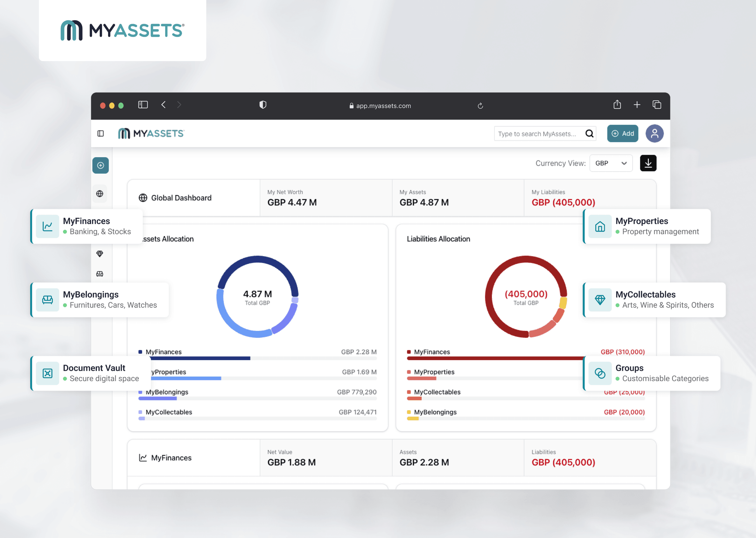This screenshot has width=756, height=538.
Task: Open the MyCollectables feature card
Action: point(654,300)
